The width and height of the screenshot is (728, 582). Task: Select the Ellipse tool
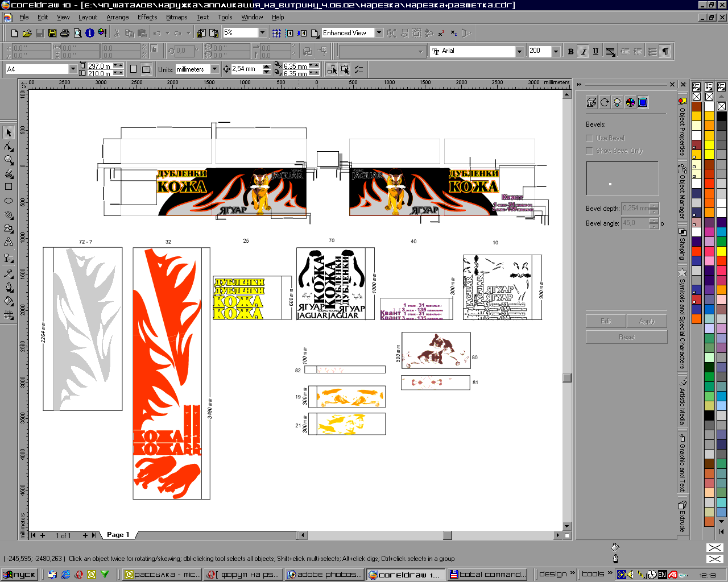point(9,201)
